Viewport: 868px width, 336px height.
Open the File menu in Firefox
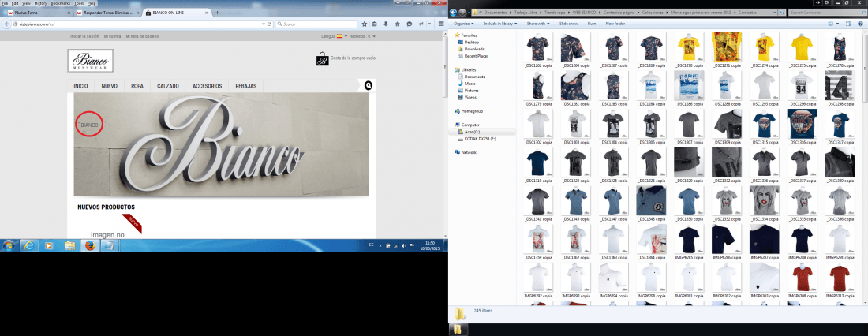click(x=5, y=3)
